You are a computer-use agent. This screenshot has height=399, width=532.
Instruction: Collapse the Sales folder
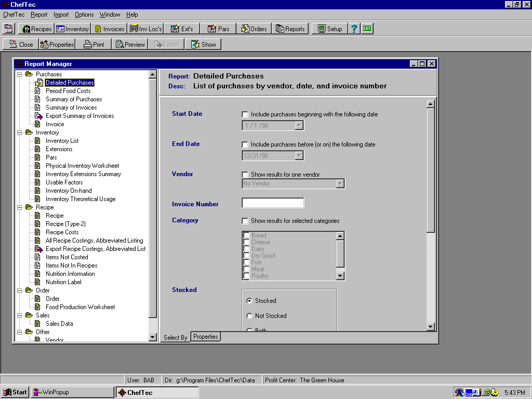coord(20,315)
